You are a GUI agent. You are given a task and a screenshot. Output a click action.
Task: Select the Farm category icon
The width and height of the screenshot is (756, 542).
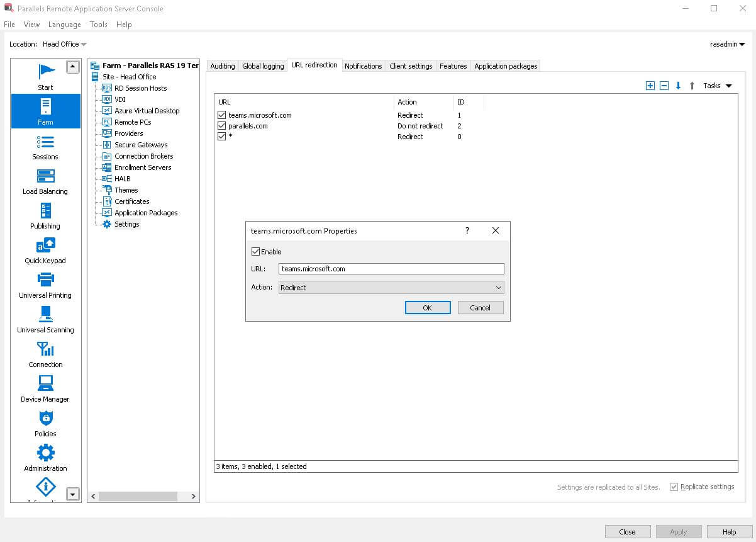tap(45, 106)
